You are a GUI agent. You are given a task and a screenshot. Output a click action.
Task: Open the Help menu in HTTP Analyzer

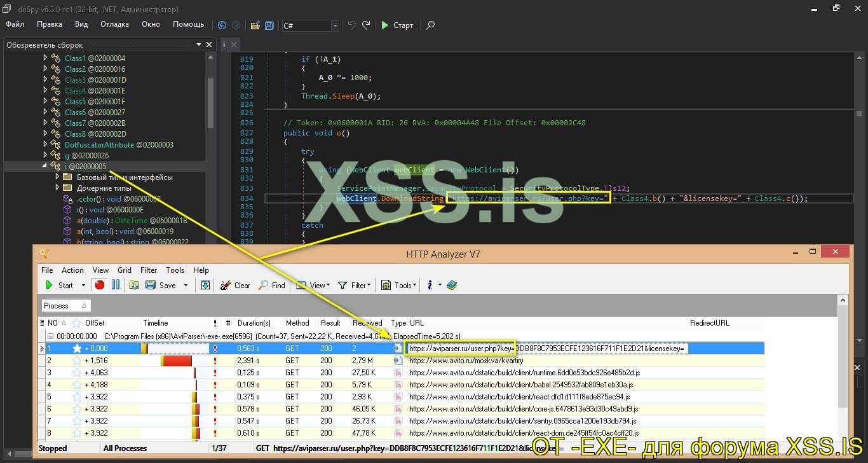click(x=201, y=270)
